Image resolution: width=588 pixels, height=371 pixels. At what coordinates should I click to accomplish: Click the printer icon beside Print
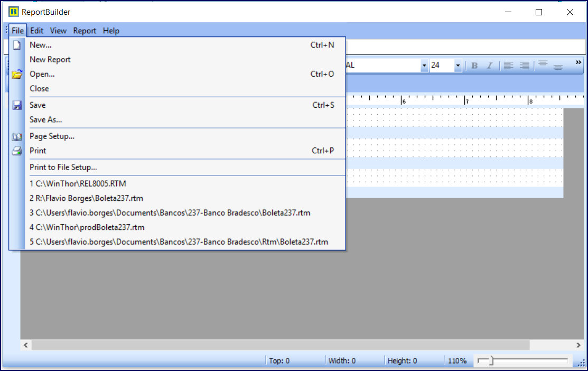point(17,151)
